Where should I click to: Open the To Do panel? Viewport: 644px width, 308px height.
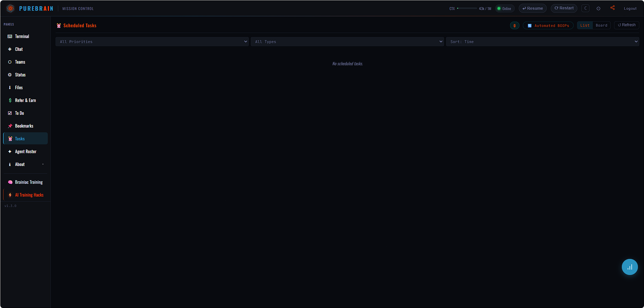point(26,113)
